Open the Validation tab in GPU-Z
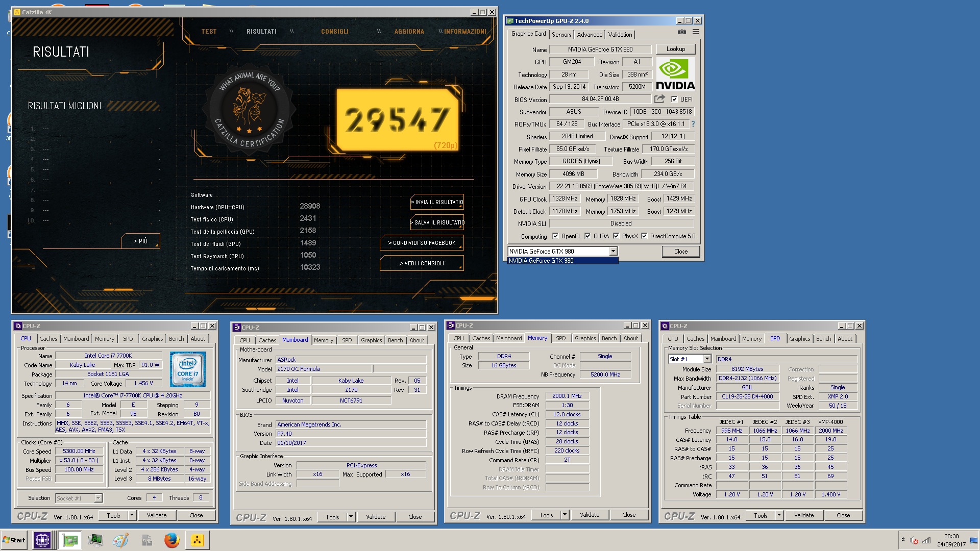 pos(620,35)
